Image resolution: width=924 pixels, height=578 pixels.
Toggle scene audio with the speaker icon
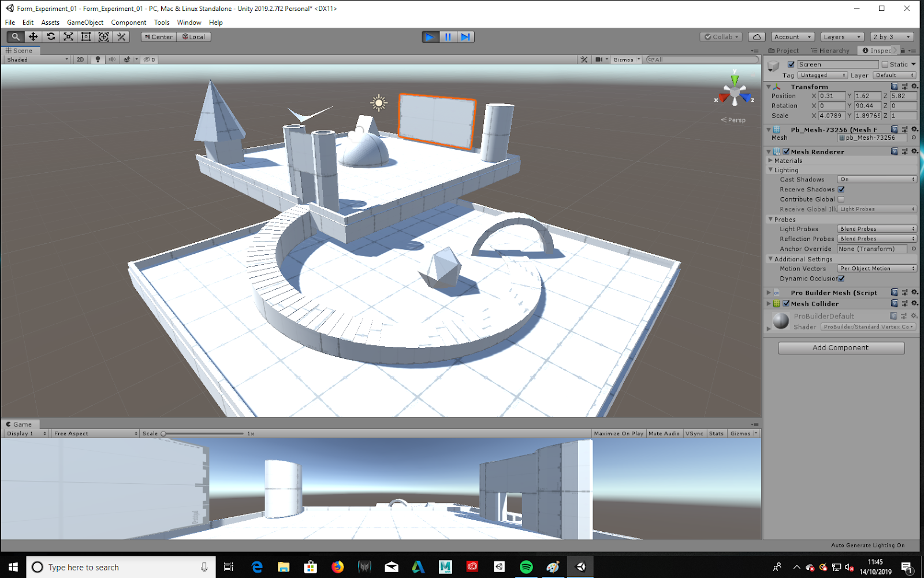pos(112,60)
